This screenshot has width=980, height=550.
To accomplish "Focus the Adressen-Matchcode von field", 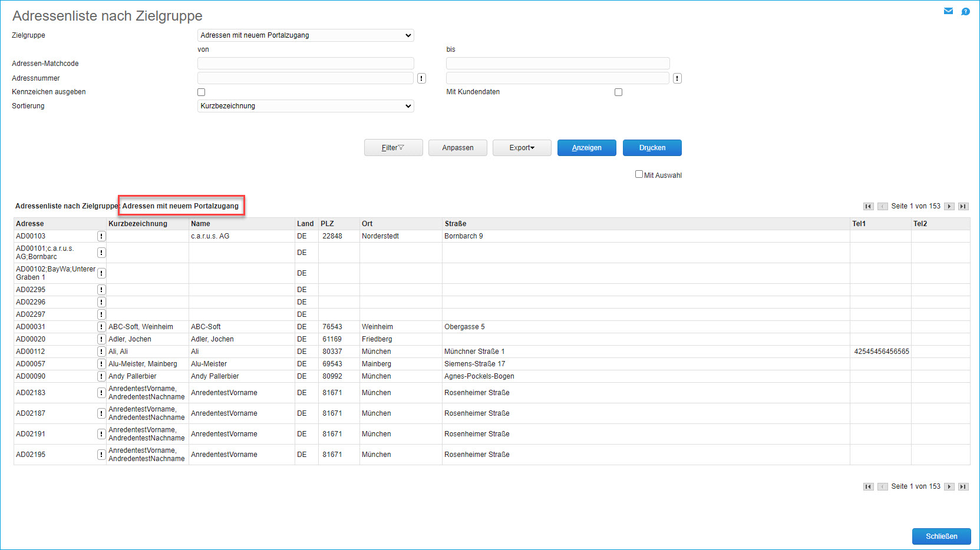I will [x=305, y=64].
